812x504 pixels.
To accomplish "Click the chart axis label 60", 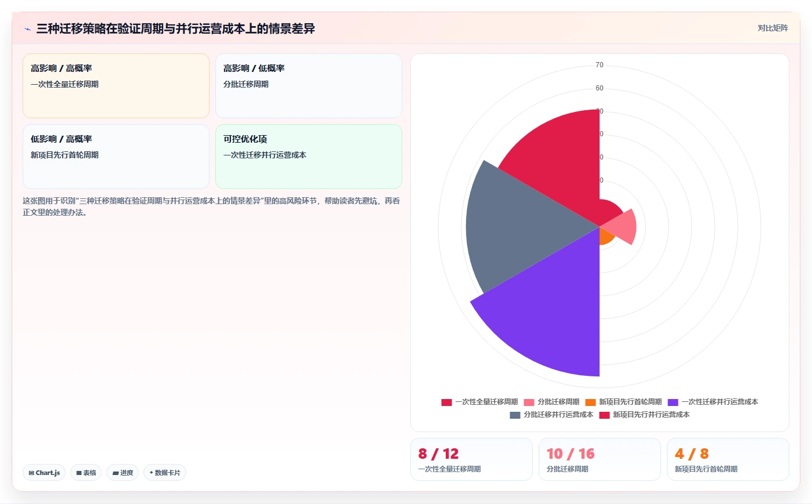I will pos(600,88).
